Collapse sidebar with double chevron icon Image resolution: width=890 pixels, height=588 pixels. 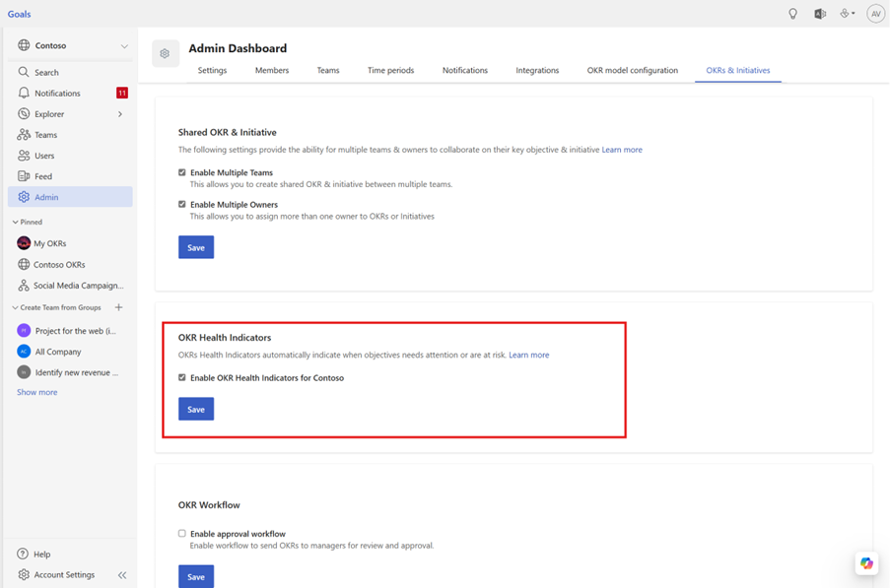pyautogui.click(x=122, y=575)
